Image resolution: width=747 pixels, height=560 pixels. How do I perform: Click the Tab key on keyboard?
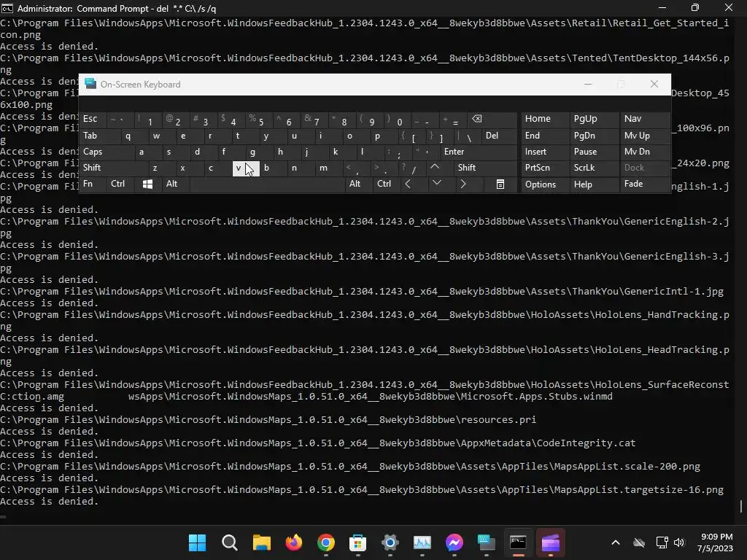coord(99,136)
